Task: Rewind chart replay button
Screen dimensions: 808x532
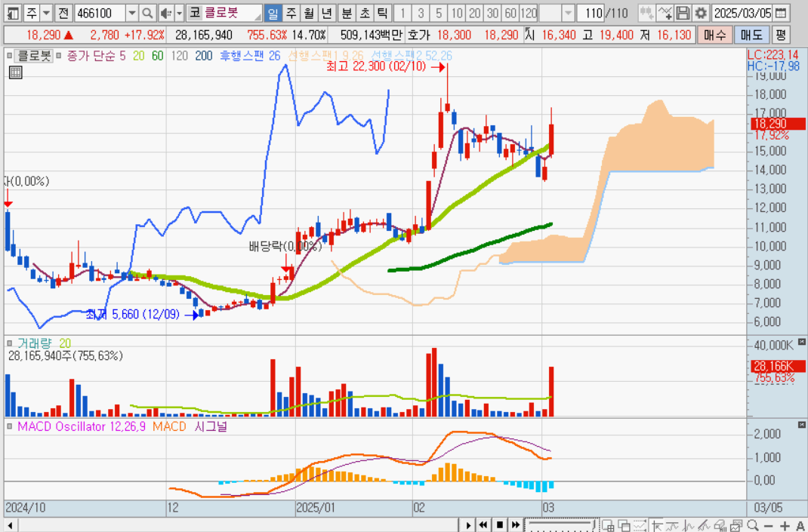Action: (x=483, y=524)
